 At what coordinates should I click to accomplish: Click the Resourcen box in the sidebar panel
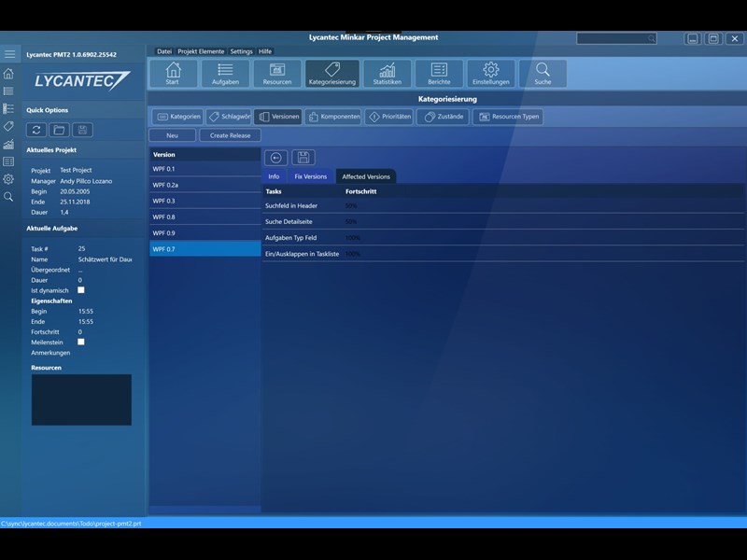tap(81, 399)
